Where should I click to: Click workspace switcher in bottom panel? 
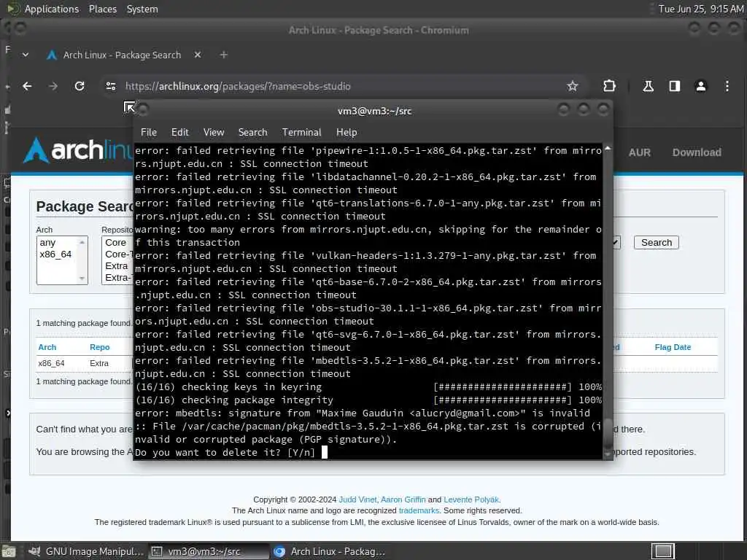662,551
